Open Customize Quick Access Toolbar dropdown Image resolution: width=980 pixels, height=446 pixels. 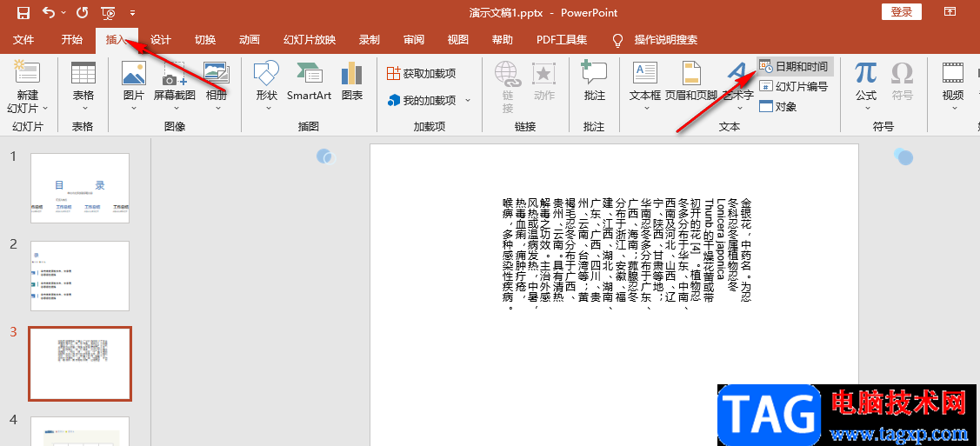click(x=132, y=12)
